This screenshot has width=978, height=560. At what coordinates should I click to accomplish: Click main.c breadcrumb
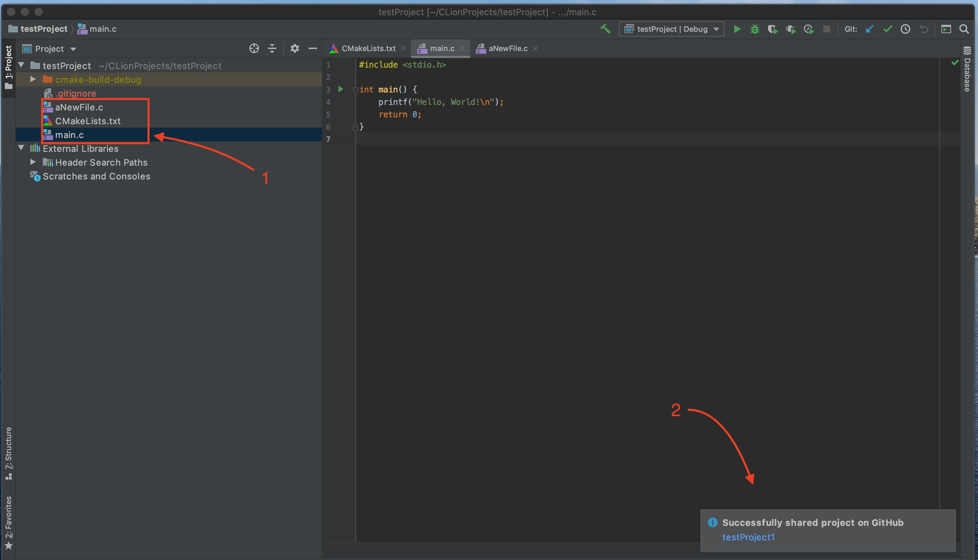pyautogui.click(x=98, y=29)
